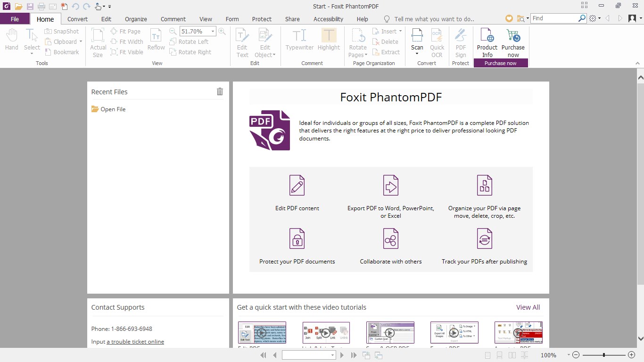
Task: Run Quick OCR
Action: click(x=437, y=43)
